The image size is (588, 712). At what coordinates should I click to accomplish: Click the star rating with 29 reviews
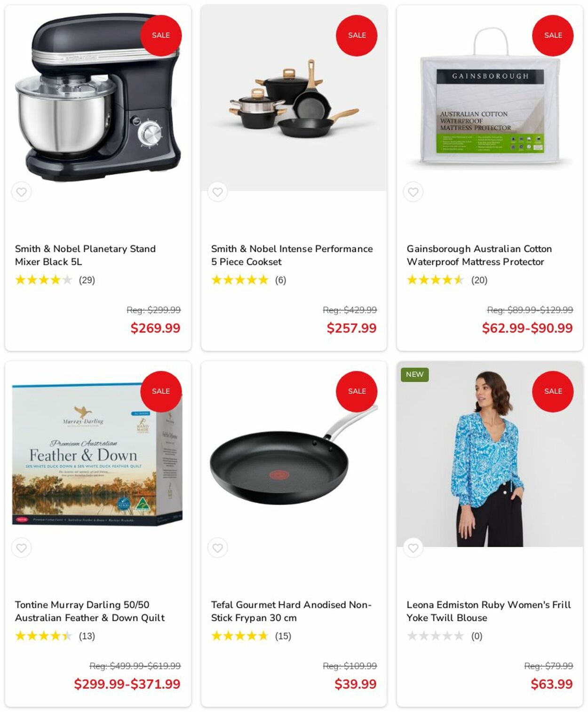tap(44, 280)
